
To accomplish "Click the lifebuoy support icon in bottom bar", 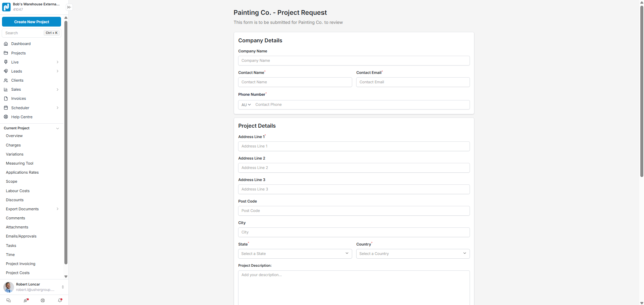I will point(43,300).
